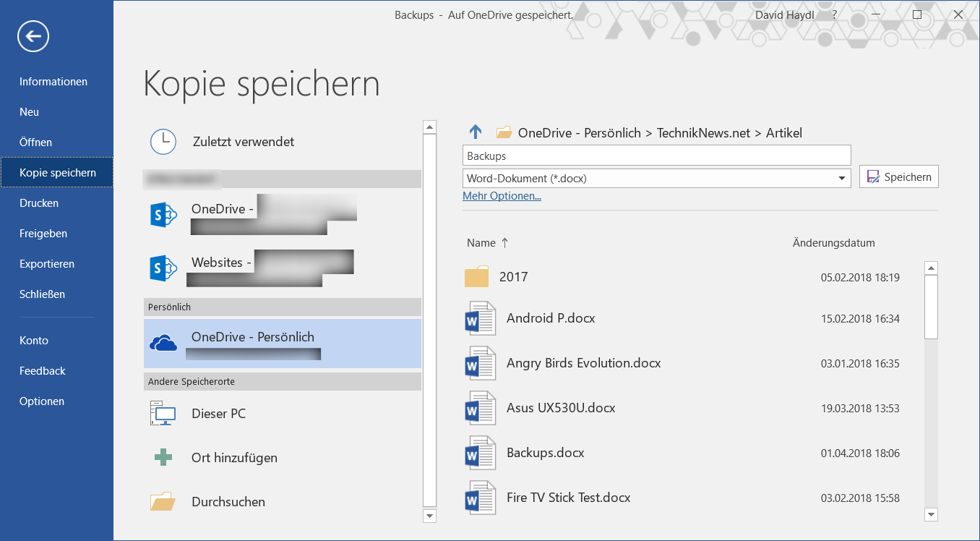Click the Word icon of Angry Birds Evolution.docx

coord(481,363)
